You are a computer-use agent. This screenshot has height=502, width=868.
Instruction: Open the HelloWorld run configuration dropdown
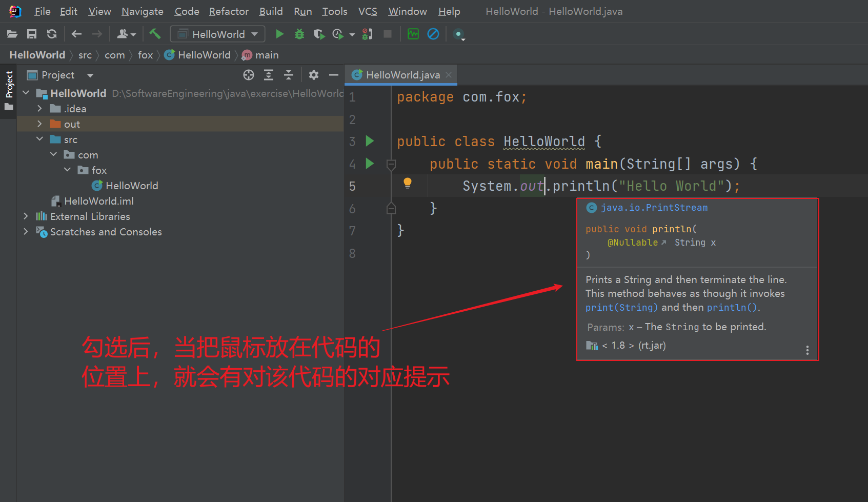pos(218,34)
